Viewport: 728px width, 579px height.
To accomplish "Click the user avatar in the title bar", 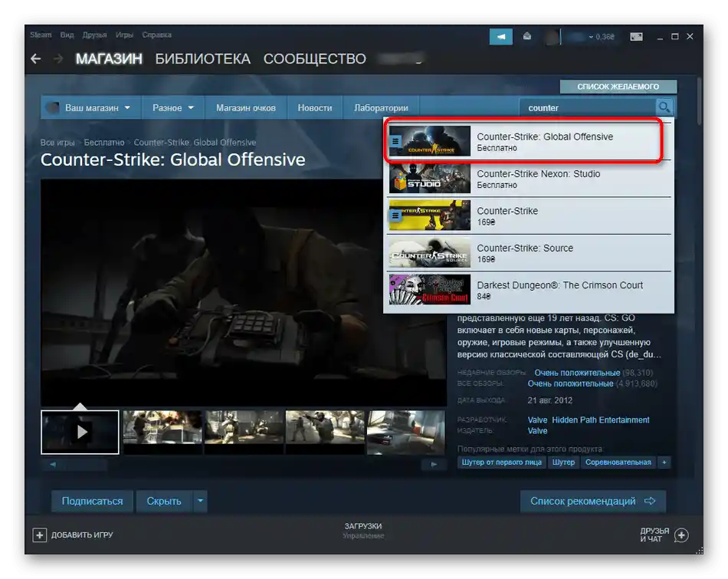I will tap(551, 37).
